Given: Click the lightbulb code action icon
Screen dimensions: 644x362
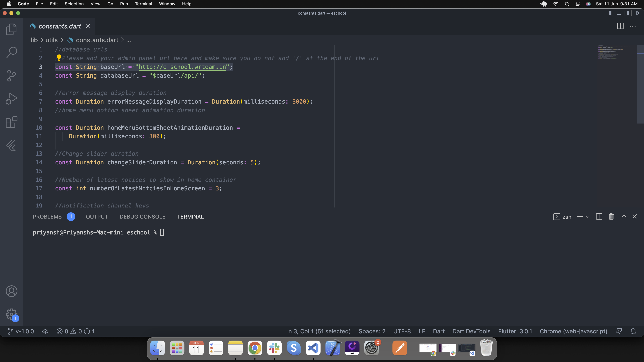Looking at the screenshot, I should (59, 58).
